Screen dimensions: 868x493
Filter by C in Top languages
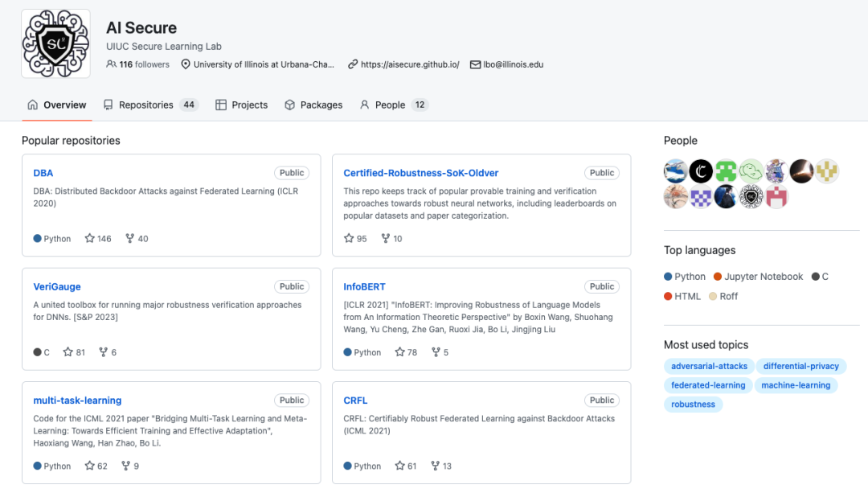coord(820,277)
